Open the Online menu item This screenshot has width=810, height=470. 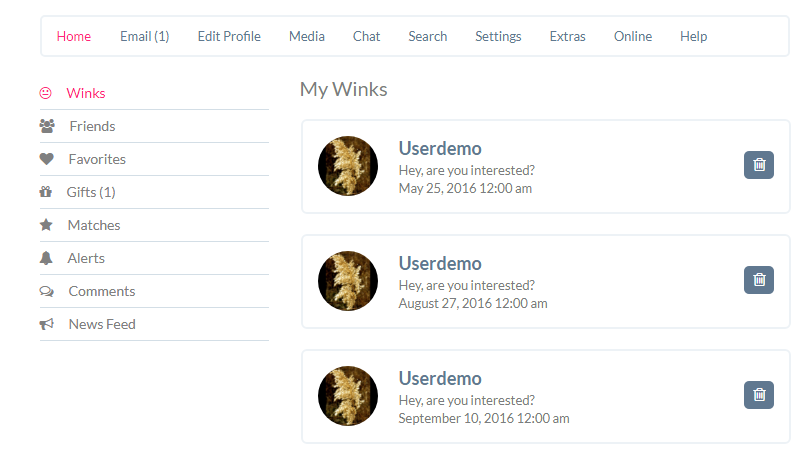click(633, 36)
